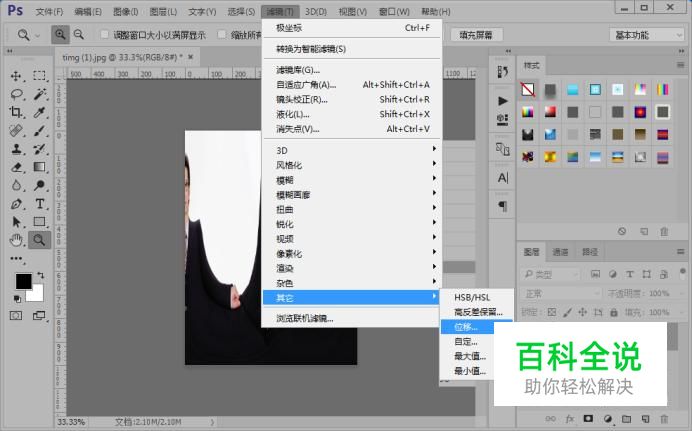692x431 pixels.
Task: Expand the 3D filter submenu
Action: tap(352, 150)
